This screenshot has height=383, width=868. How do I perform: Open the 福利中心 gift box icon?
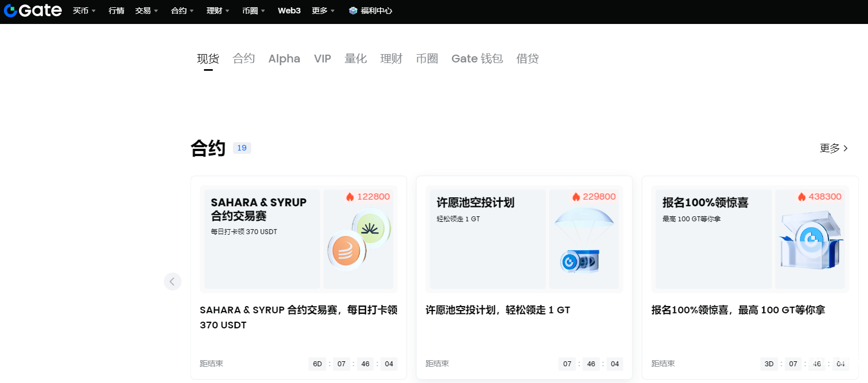[353, 11]
